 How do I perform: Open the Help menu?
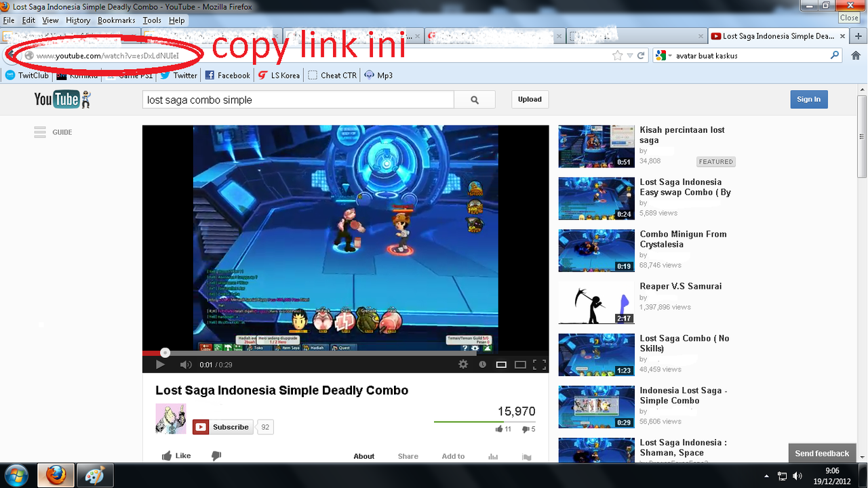pos(177,20)
